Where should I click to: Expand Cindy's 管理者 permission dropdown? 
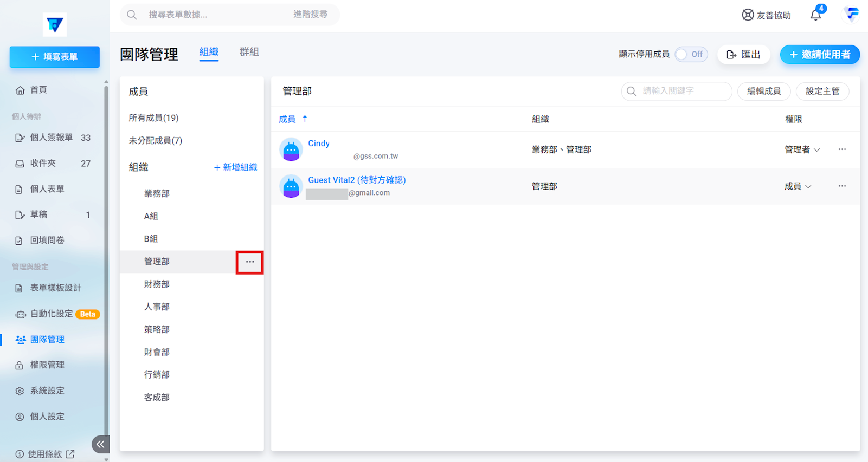[802, 150]
